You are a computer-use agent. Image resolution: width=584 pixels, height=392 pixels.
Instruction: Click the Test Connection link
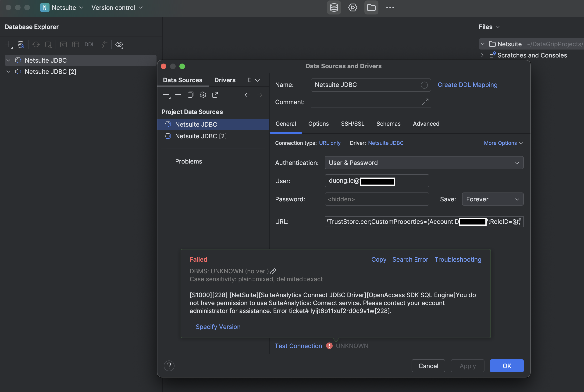(x=298, y=346)
